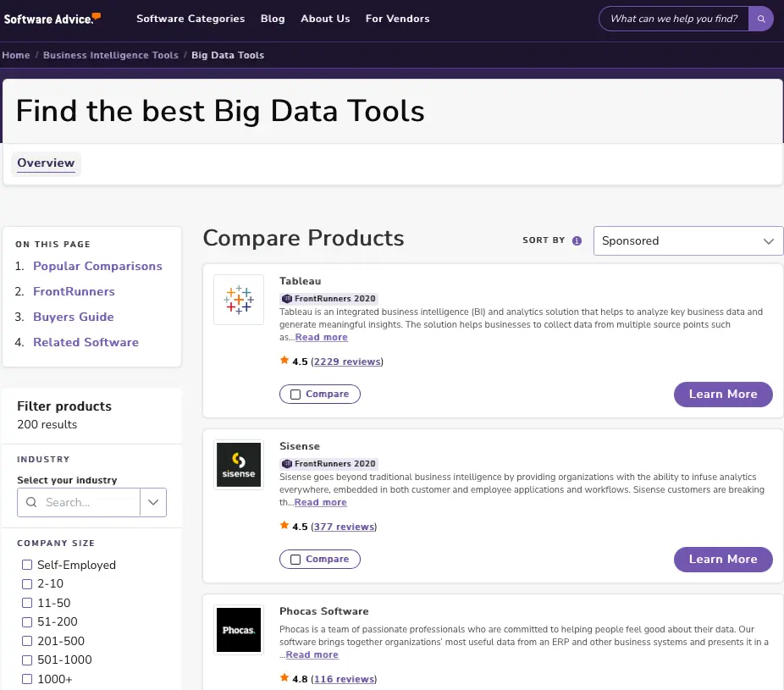784x690 pixels.
Task: Expand the industry selection dropdown arrow
Action: point(153,502)
